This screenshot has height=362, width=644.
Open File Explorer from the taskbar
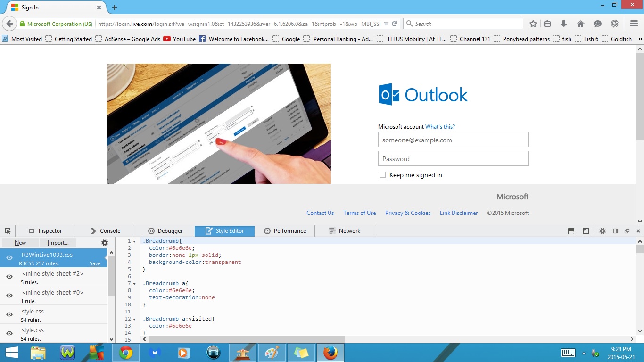pos(38,353)
